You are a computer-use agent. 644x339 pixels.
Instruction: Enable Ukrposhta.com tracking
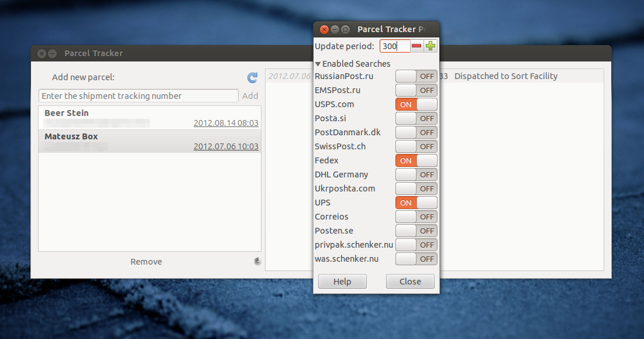pos(416,189)
